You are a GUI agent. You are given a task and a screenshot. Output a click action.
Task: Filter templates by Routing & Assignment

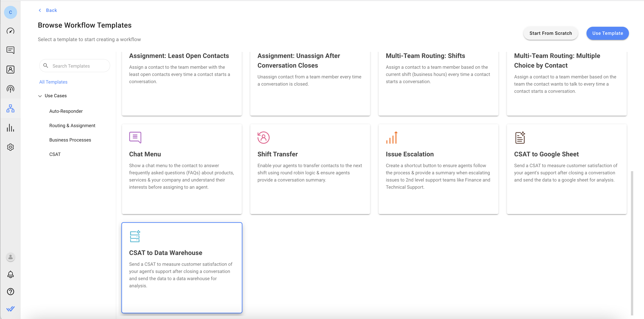point(72,126)
